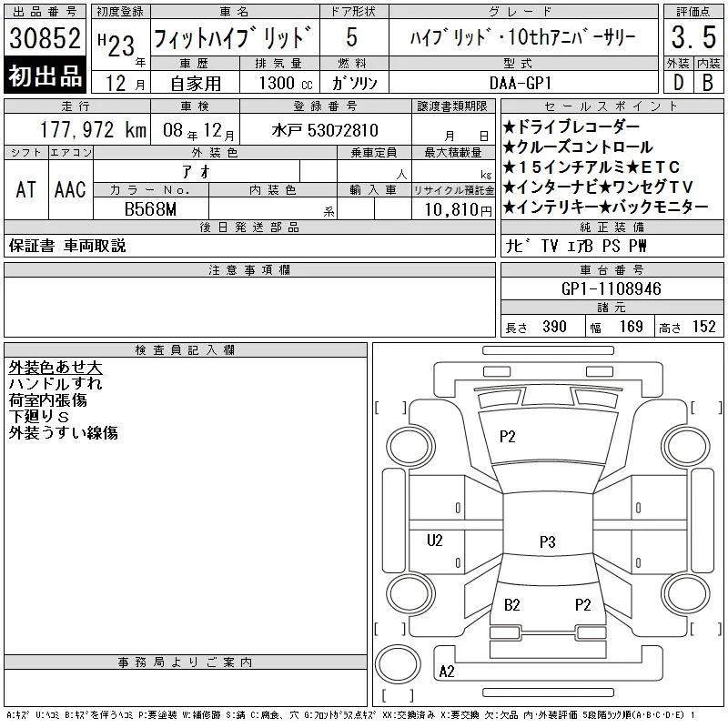728x728 pixels.
Task: Click the U2 dent marker on left door
Action: [x=435, y=540]
